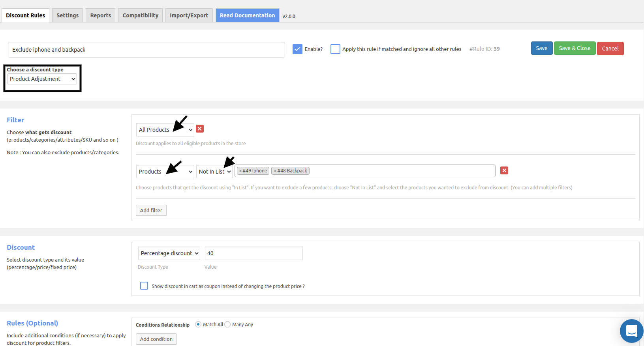Click the Save & Close button
Screen dimensions: 644x346
point(575,48)
